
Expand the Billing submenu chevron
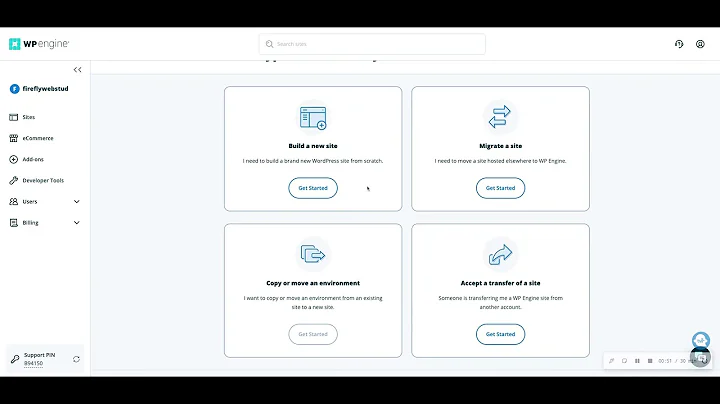77,223
